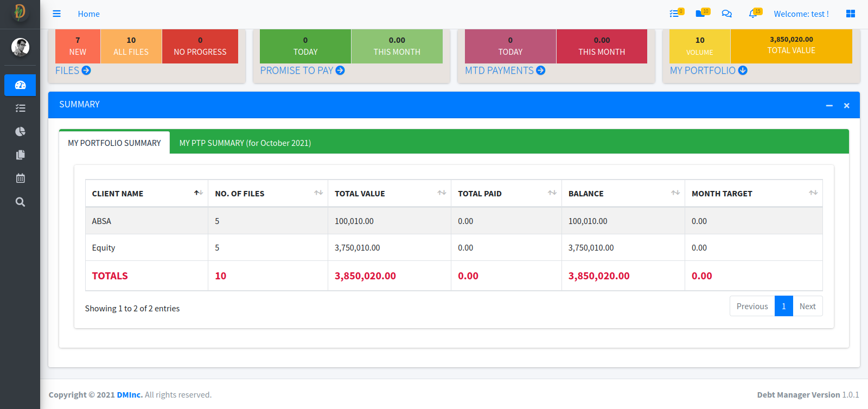The image size is (868, 409).
Task: Click the Next pagination button
Action: coord(807,306)
